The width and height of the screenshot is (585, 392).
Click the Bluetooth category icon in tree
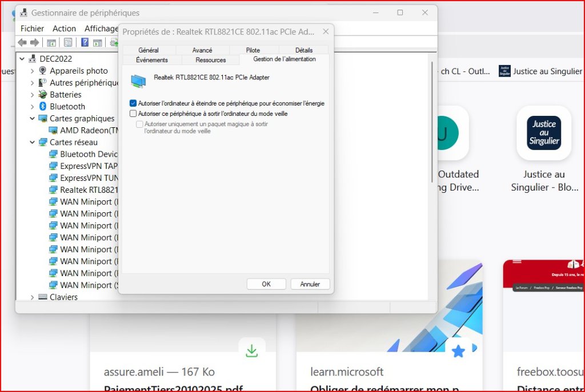(x=42, y=107)
